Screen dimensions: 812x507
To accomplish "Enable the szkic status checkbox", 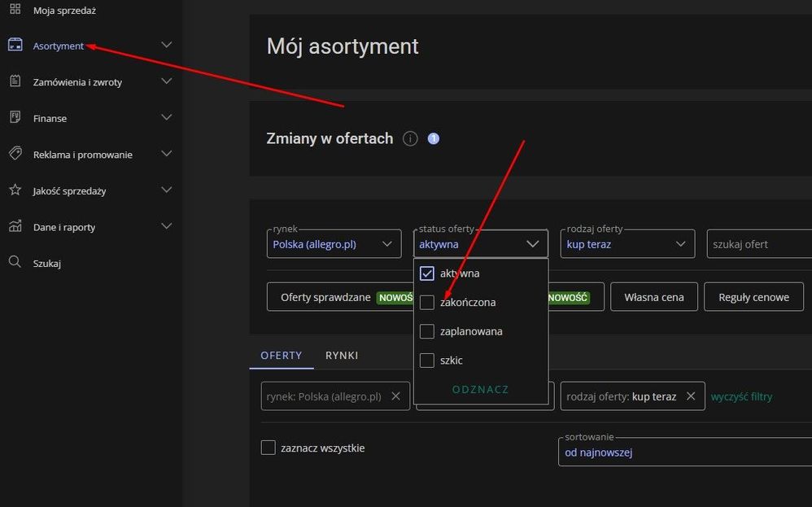I will [427, 361].
